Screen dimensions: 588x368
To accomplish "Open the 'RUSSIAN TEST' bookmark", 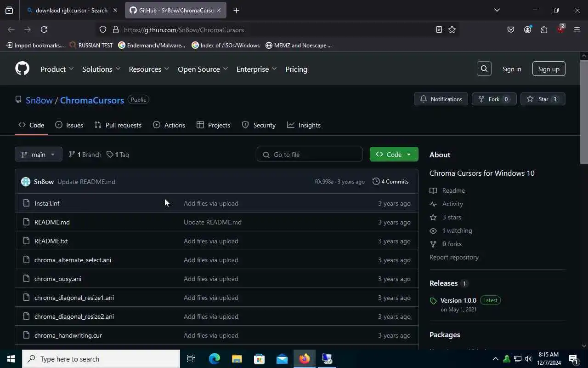I will tap(91, 46).
